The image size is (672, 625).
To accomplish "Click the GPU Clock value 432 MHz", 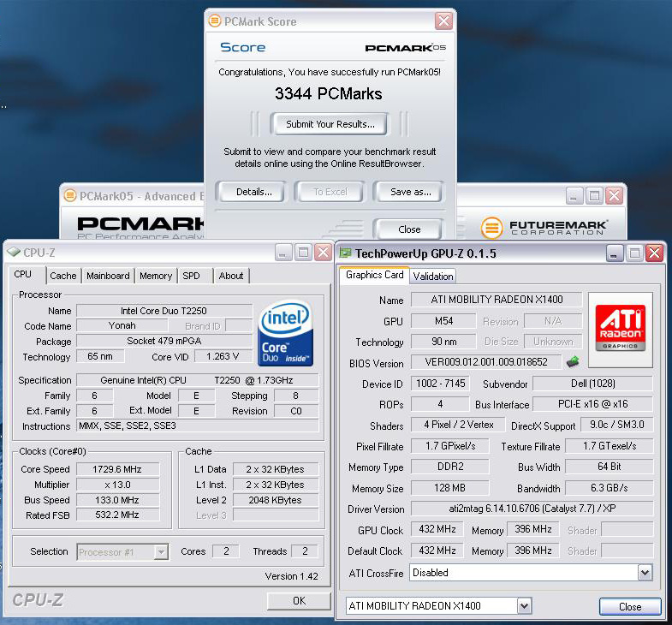I will (x=437, y=529).
